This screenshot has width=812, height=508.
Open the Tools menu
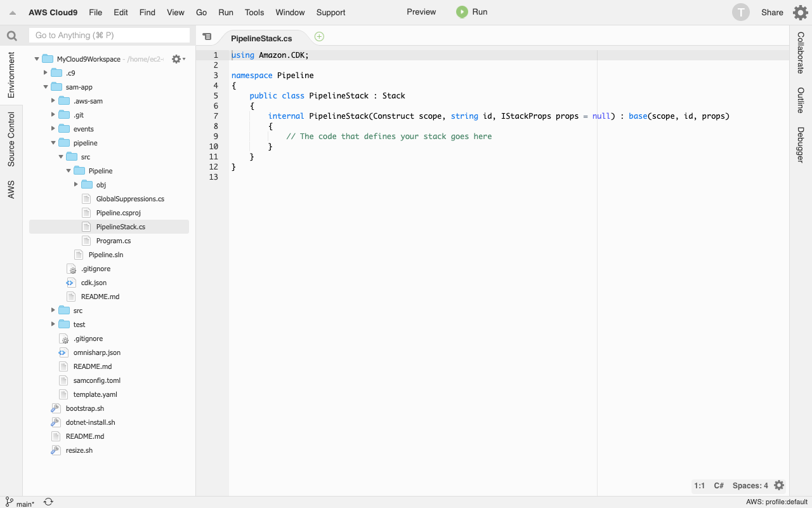pyautogui.click(x=254, y=12)
